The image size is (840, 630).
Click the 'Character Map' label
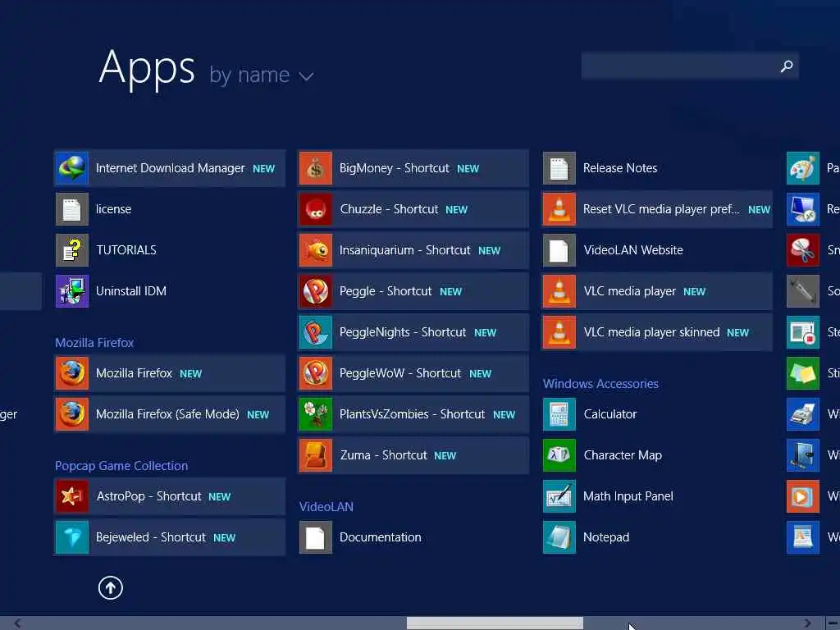pyautogui.click(x=623, y=455)
